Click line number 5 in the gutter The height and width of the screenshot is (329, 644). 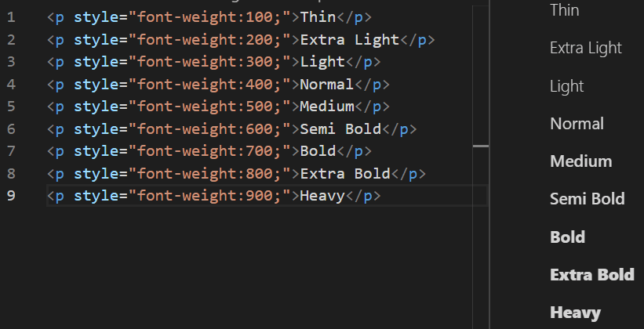click(x=10, y=107)
